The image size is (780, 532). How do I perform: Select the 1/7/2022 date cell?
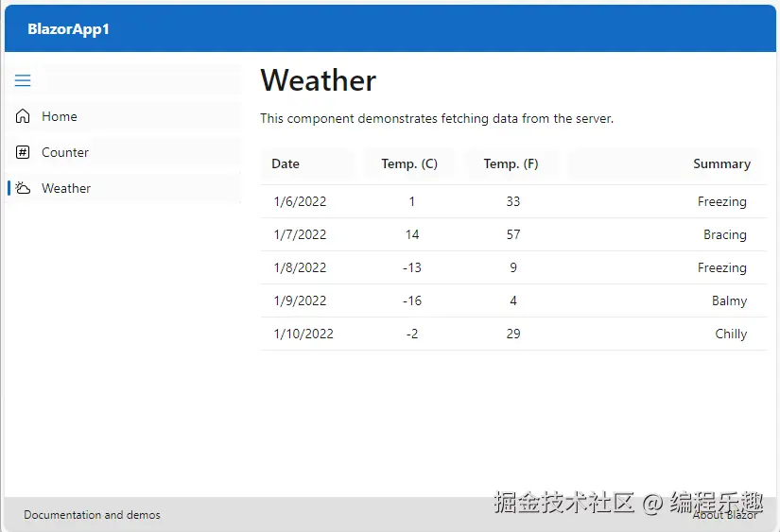point(300,234)
